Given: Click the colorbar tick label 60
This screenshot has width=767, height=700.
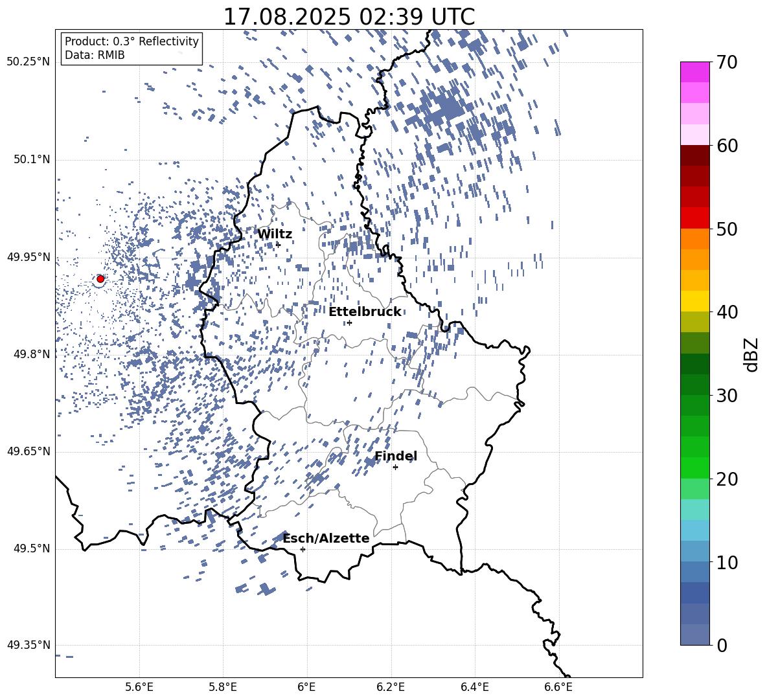Looking at the screenshot, I should click(x=727, y=146).
